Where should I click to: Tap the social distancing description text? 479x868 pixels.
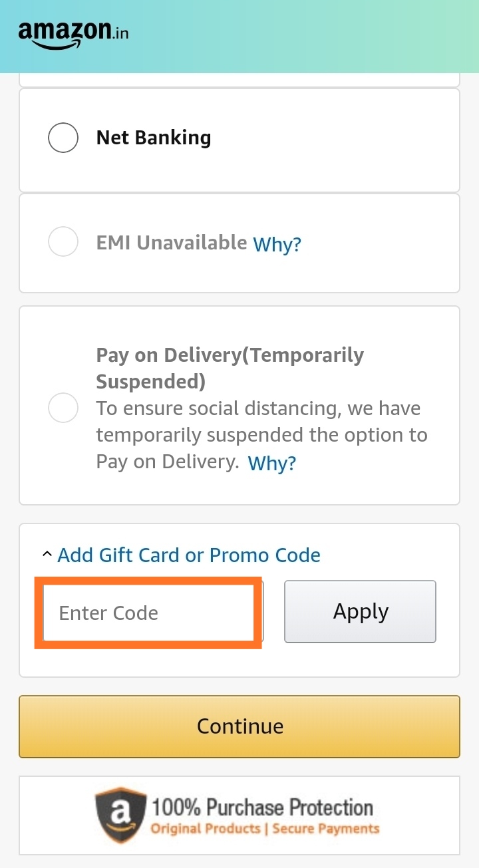262,435
